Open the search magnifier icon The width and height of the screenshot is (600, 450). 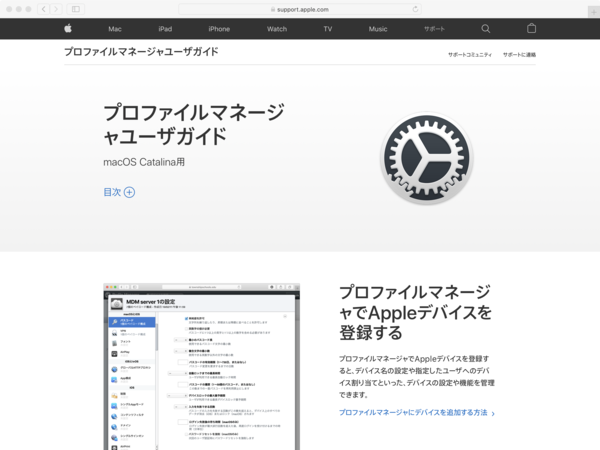486,29
